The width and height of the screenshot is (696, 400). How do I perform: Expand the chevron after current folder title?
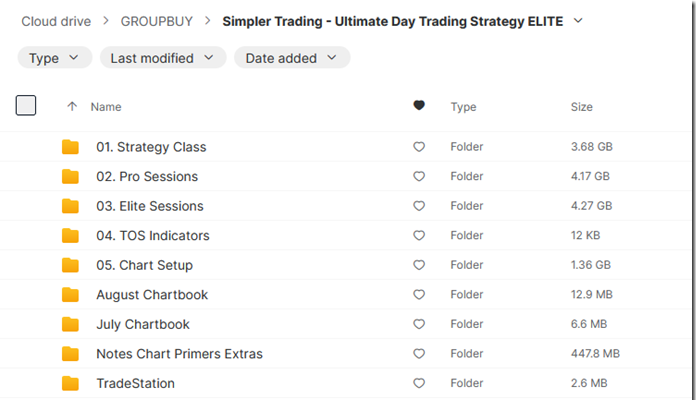pos(578,21)
